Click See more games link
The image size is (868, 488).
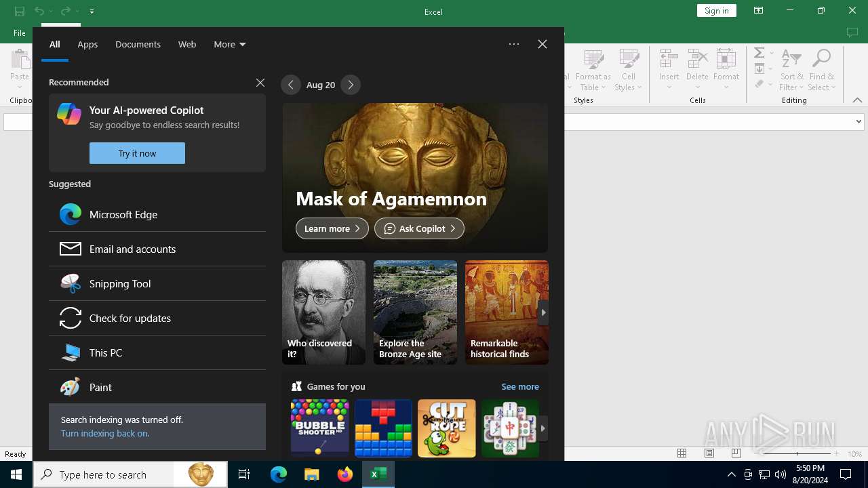tap(520, 386)
